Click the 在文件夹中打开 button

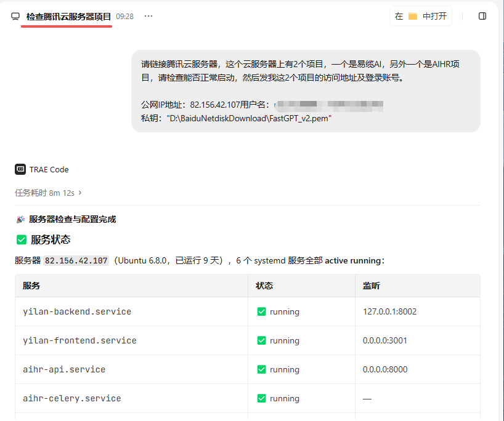420,16
